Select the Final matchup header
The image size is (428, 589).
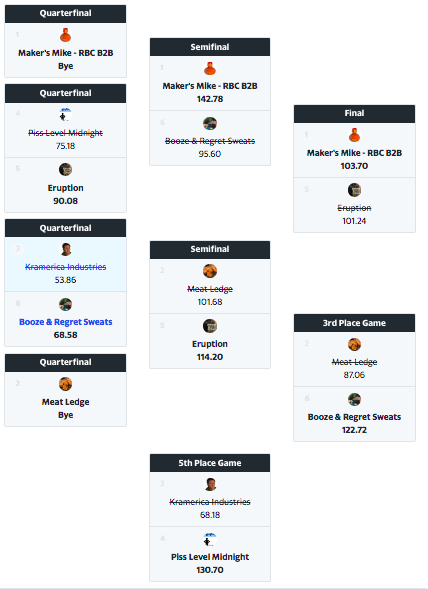click(x=354, y=113)
